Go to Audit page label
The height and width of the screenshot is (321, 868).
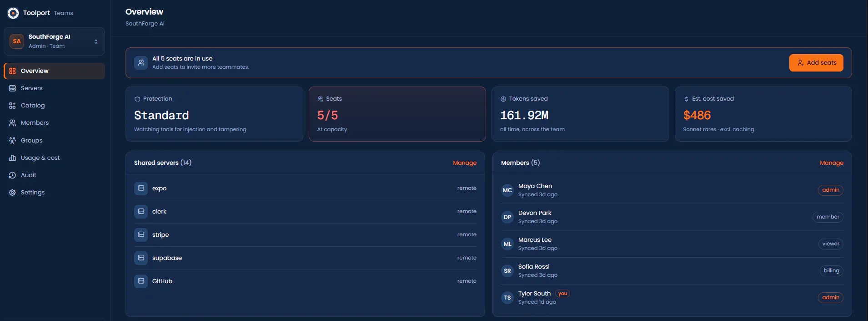pos(28,175)
